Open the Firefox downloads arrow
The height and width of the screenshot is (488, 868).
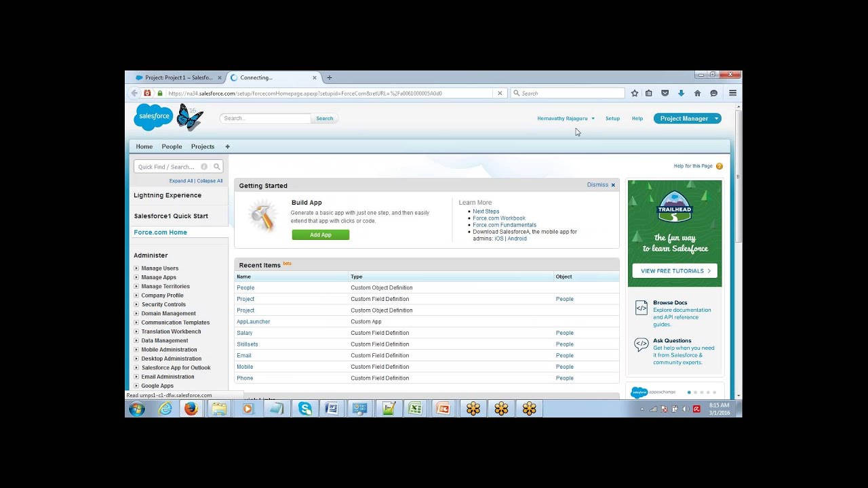pyautogui.click(x=681, y=93)
